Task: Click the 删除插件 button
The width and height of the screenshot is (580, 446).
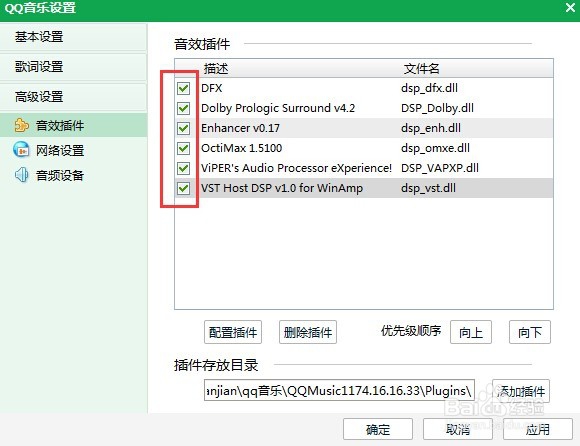Action: [308, 332]
